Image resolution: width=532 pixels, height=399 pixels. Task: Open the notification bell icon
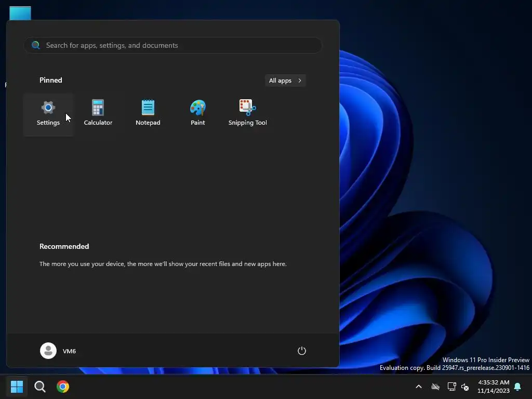click(x=518, y=387)
